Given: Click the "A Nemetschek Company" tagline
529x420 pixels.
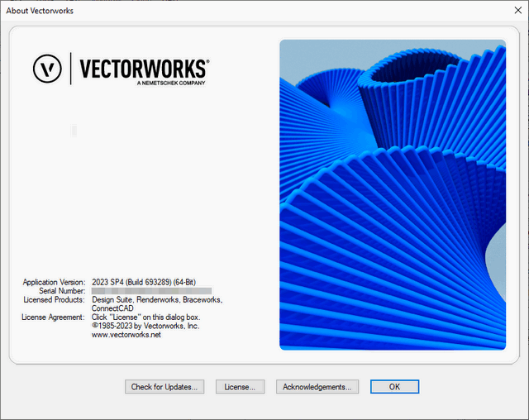Looking at the screenshot, I should pos(171,84).
